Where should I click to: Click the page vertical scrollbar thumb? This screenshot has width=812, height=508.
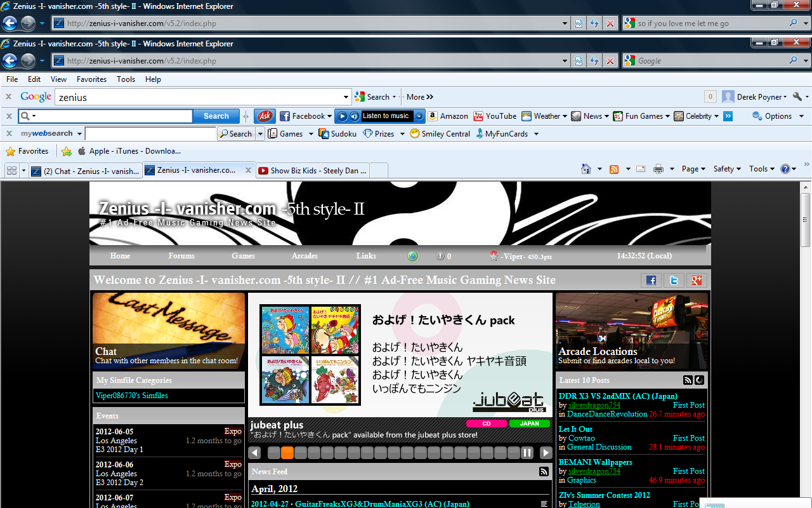[x=806, y=220]
